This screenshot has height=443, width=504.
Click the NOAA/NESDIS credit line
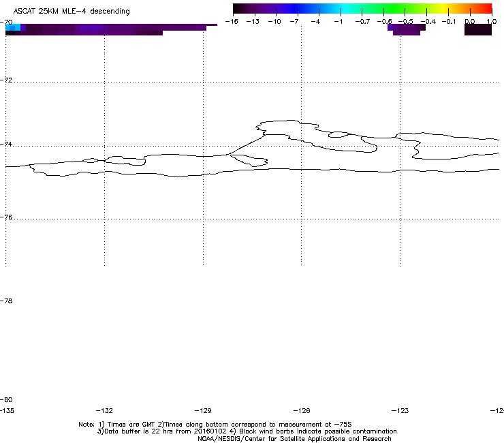(x=294, y=439)
